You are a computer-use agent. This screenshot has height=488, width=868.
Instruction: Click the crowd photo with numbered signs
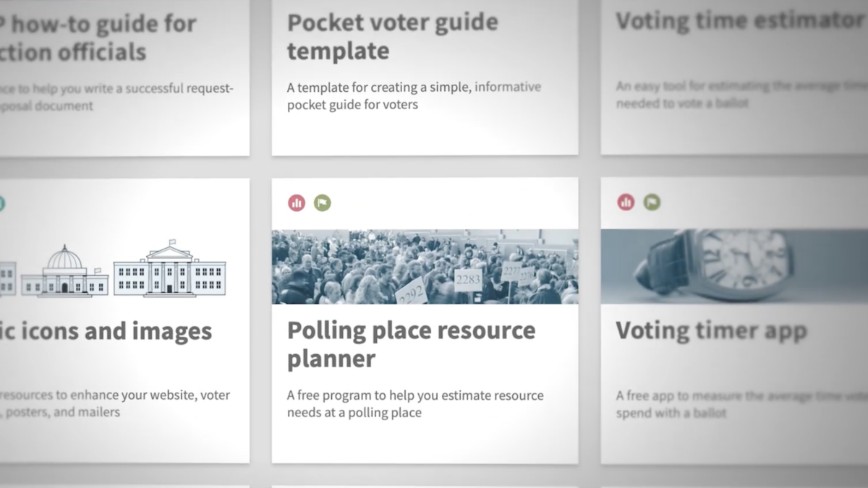pos(425,267)
